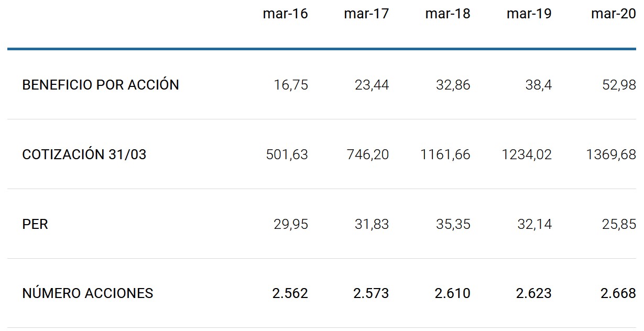644x331 pixels.
Task: Click the 38,4 value under mar-19
Action: click(x=538, y=85)
